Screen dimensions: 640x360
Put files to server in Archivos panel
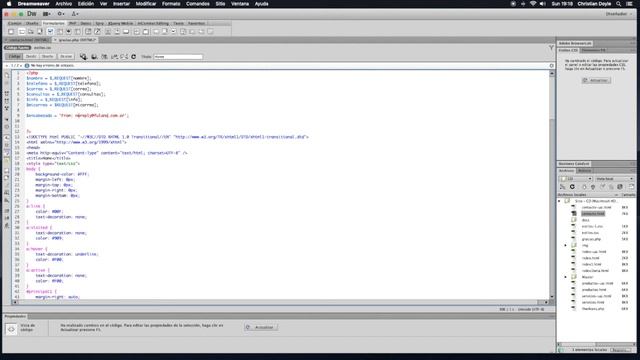pos(593,187)
